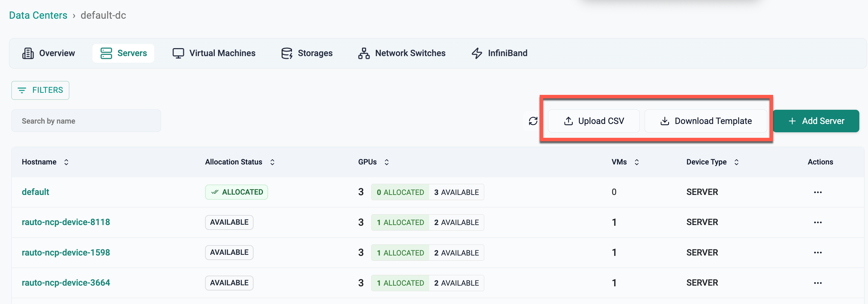Open actions menu for rauto-ncp-device-1598
The height and width of the screenshot is (304, 868).
(818, 253)
